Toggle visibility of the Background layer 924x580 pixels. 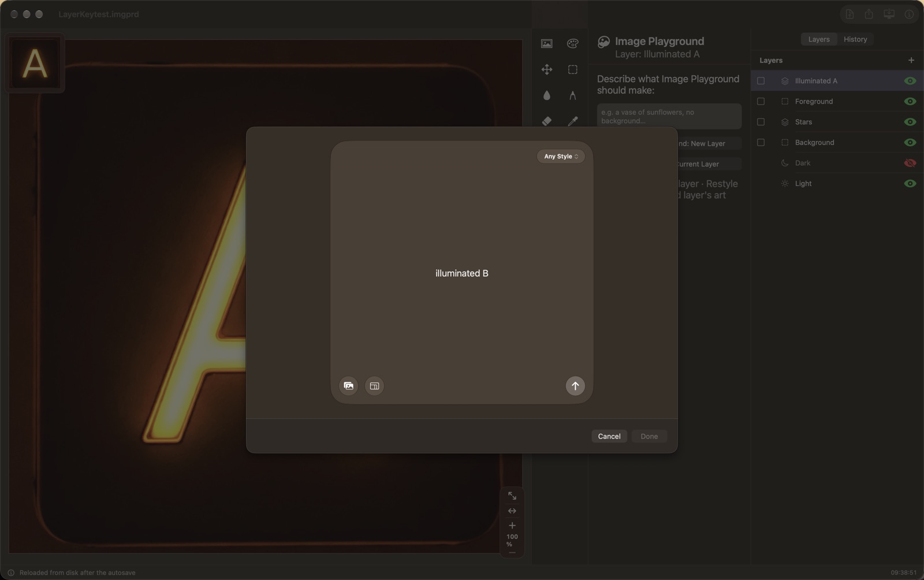(910, 143)
